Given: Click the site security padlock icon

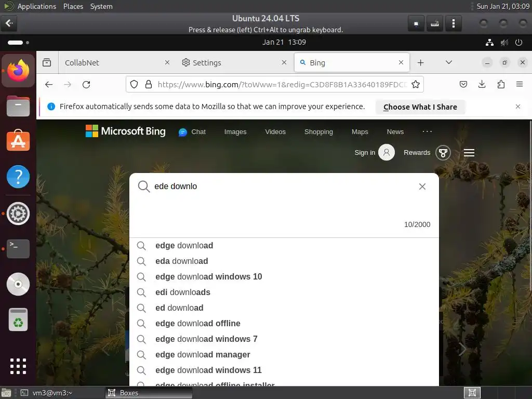Looking at the screenshot, I should [148, 85].
